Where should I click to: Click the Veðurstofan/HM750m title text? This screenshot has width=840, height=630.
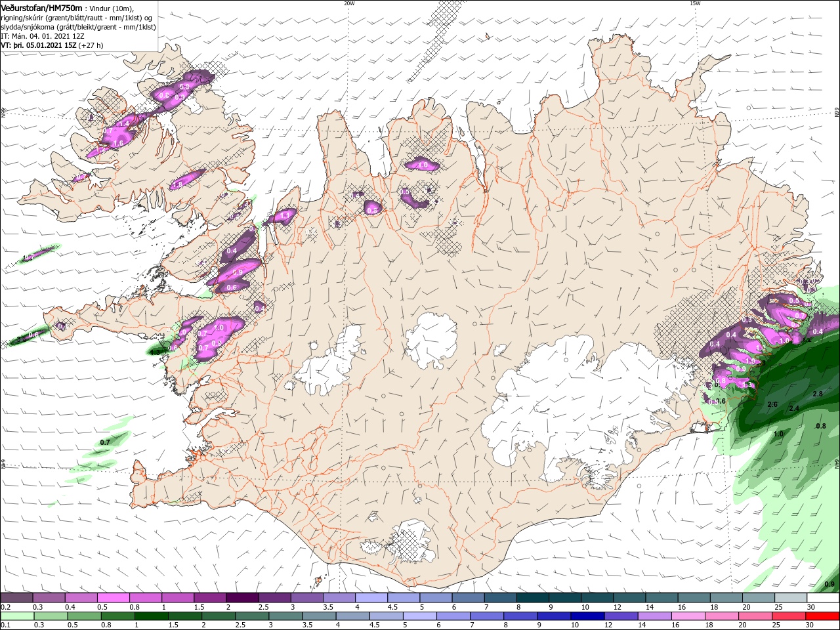(x=41, y=8)
